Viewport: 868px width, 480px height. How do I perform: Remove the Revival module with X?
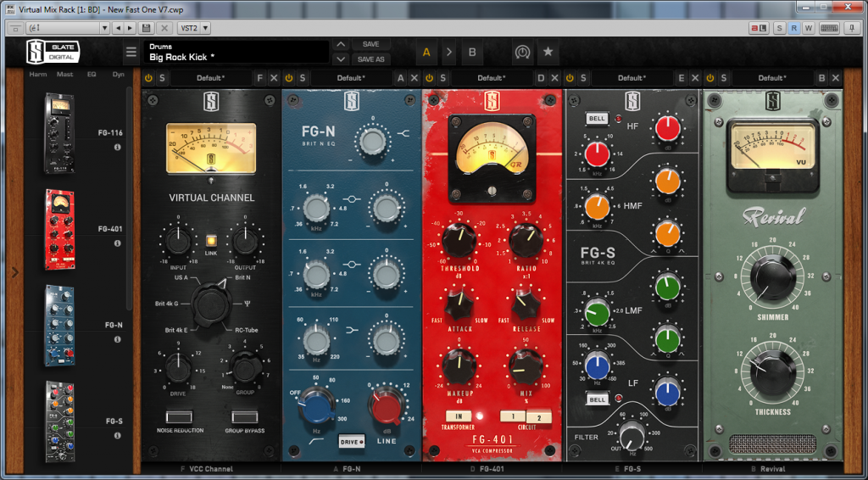click(x=835, y=78)
